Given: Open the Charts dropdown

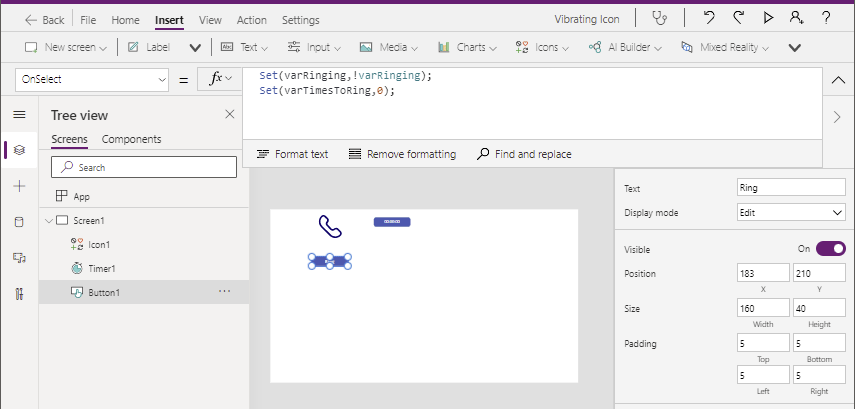Looking at the screenshot, I should [x=467, y=47].
